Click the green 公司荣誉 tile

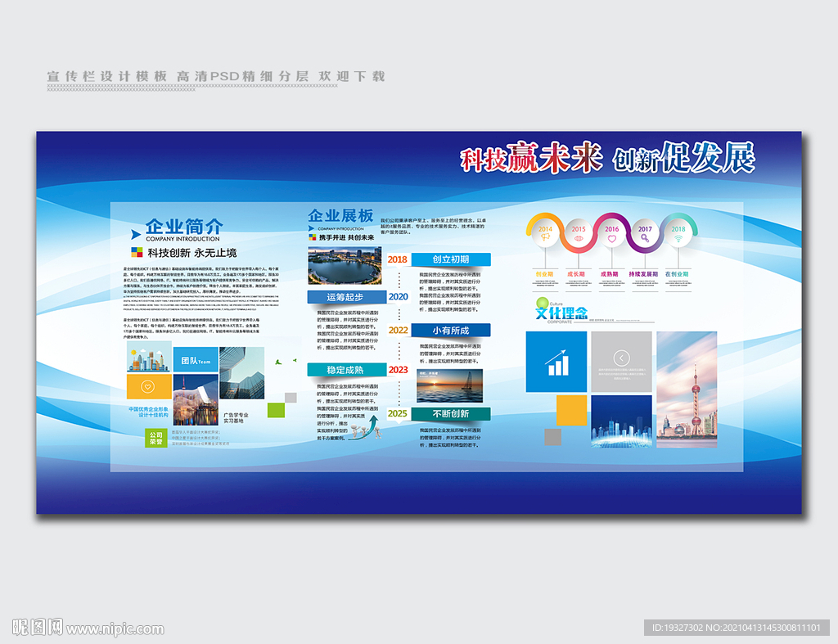pos(155,439)
